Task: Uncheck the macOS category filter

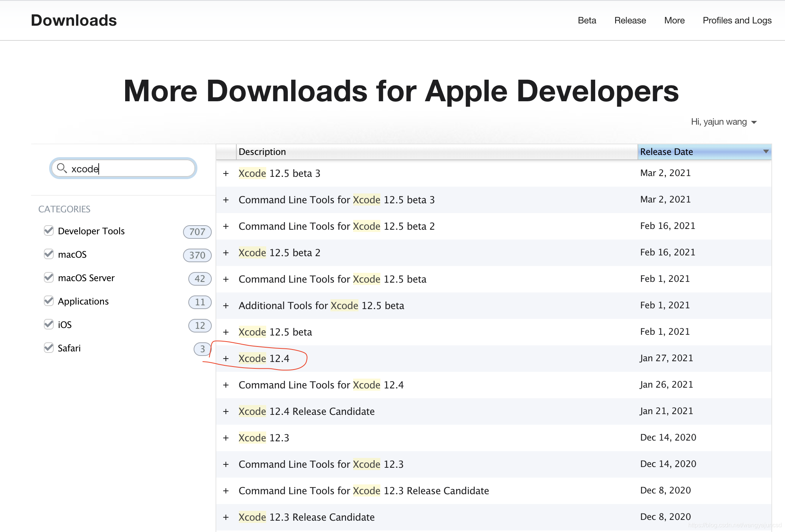Action: pyautogui.click(x=49, y=254)
